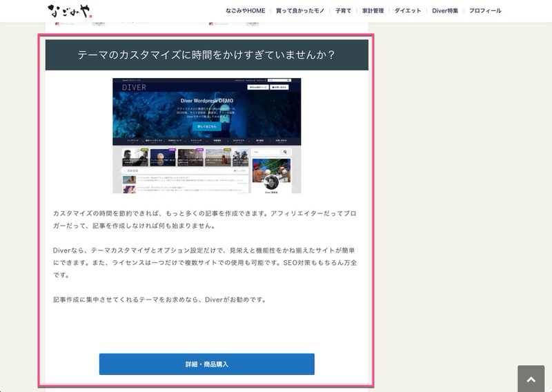Click the DIVER logo inside the demo screenshot
This screenshot has height=392, width=552.
pyautogui.click(x=135, y=88)
